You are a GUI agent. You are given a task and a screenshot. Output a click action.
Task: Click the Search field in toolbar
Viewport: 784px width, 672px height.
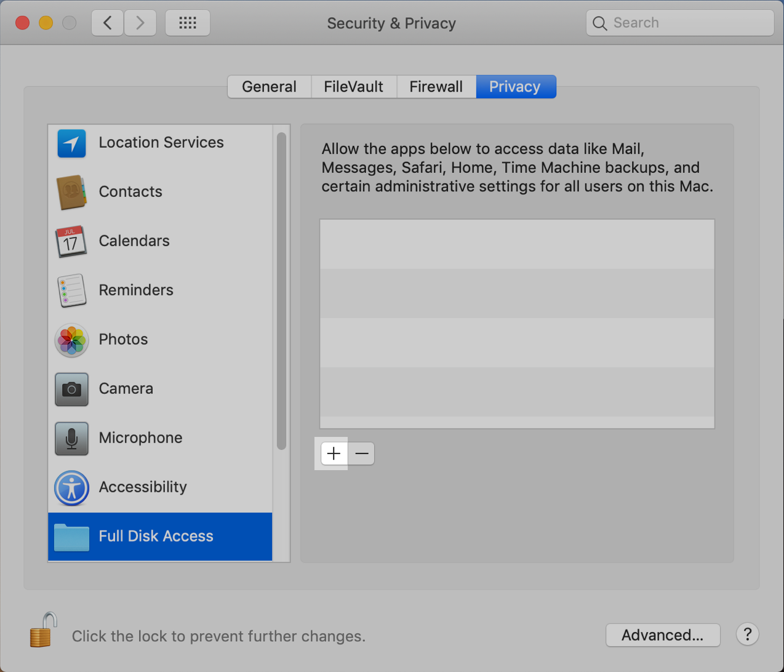click(x=680, y=23)
